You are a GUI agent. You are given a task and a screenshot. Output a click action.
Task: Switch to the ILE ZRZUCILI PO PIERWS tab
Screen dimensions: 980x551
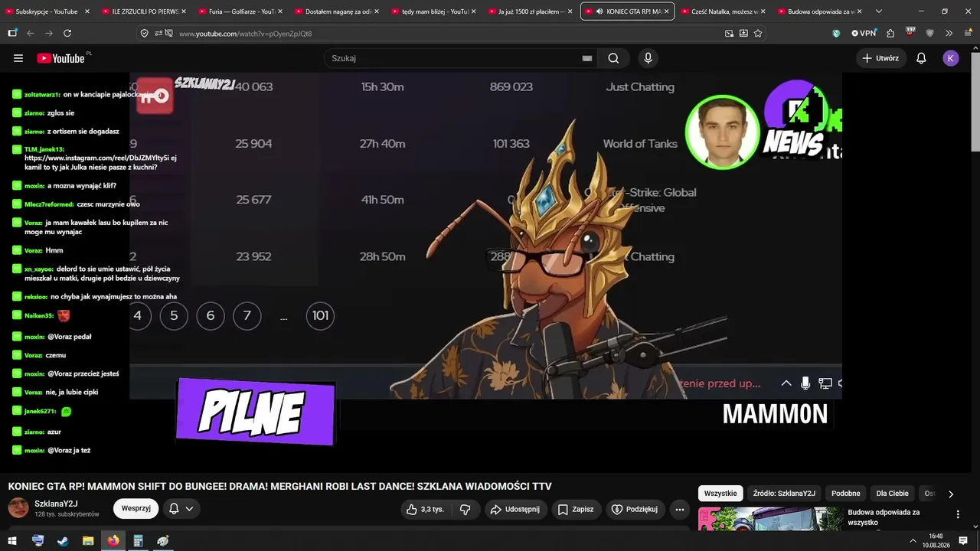point(145,11)
